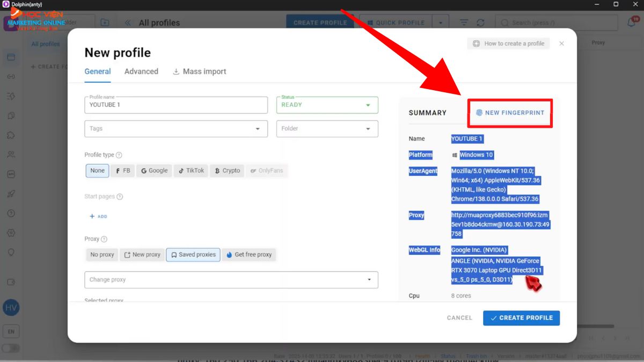Image resolution: width=644 pixels, height=362 pixels.
Task: Switch to the General tab
Action: pos(98,71)
